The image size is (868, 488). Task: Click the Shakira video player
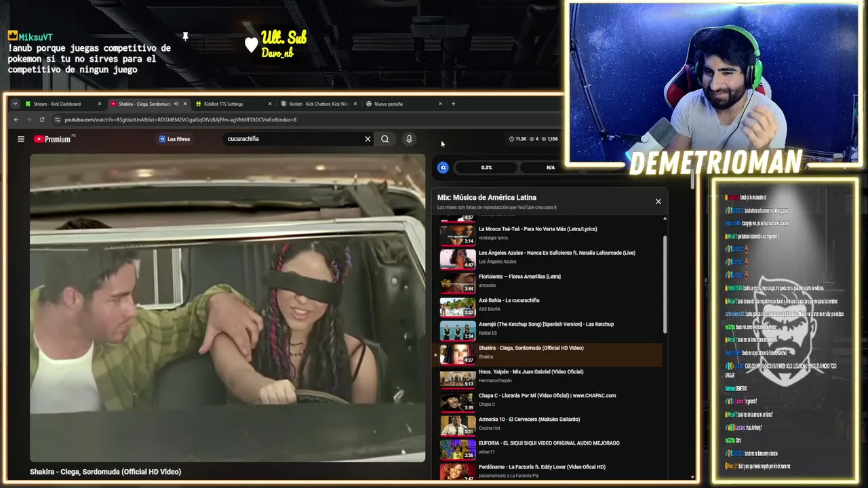(x=227, y=308)
